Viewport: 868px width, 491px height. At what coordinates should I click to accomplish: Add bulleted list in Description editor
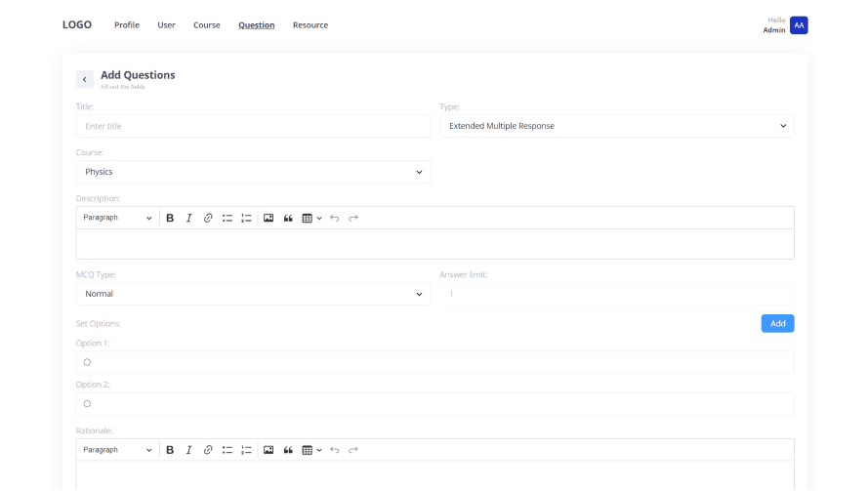(x=227, y=218)
